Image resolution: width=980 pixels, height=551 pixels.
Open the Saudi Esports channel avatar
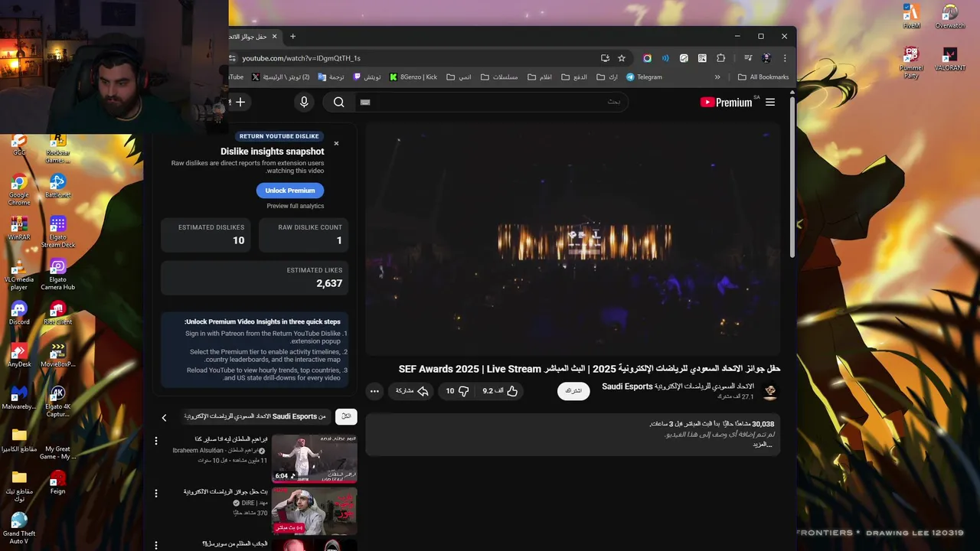[x=770, y=391]
